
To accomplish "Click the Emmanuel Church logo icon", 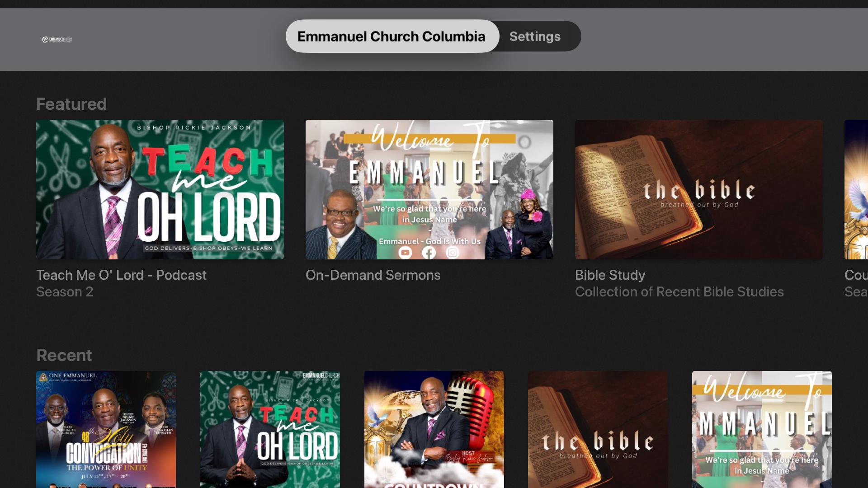I will (57, 40).
